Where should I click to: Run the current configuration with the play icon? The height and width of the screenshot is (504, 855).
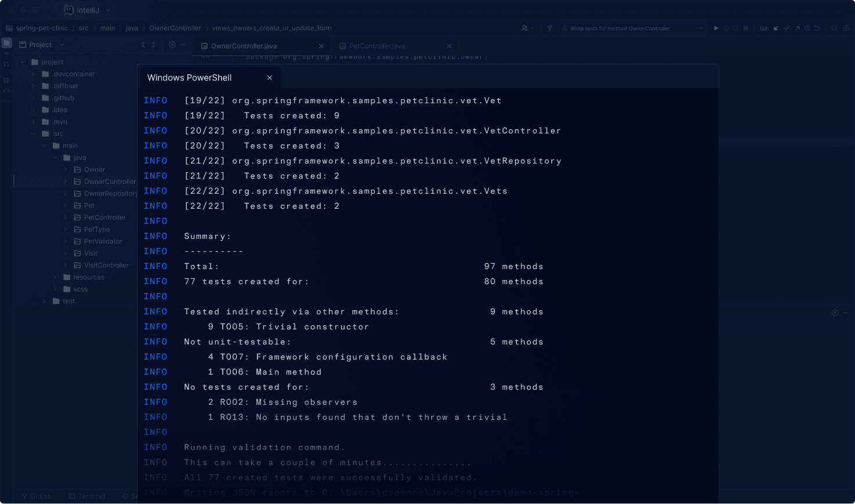click(x=716, y=27)
